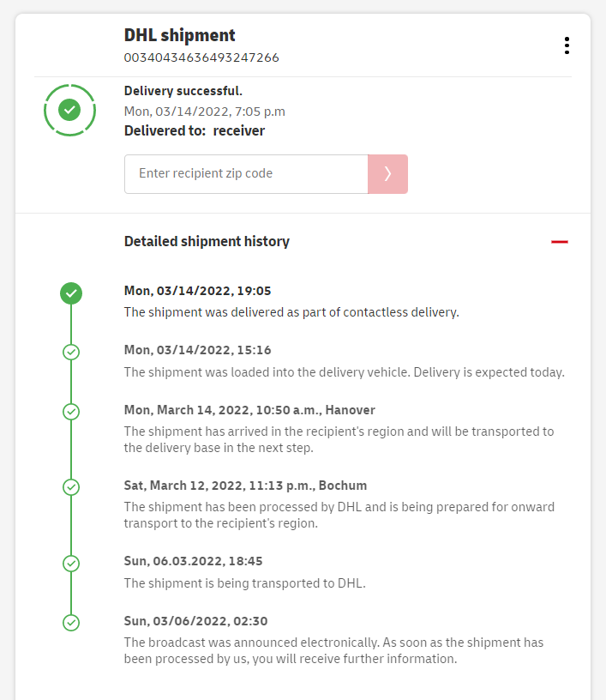Image resolution: width=606 pixels, height=700 pixels.
Task: Click the Detailed shipment history heading
Action: click(x=207, y=242)
